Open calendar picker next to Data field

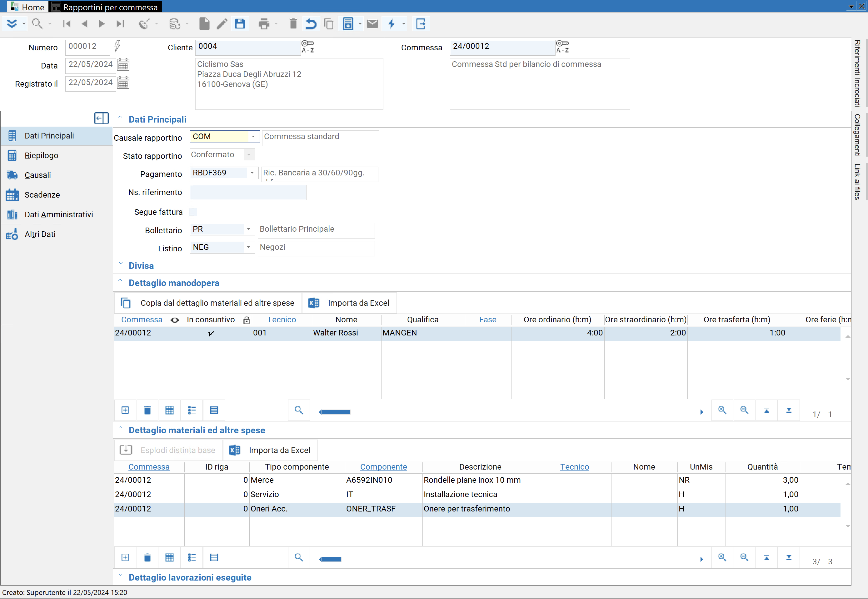pyautogui.click(x=123, y=65)
